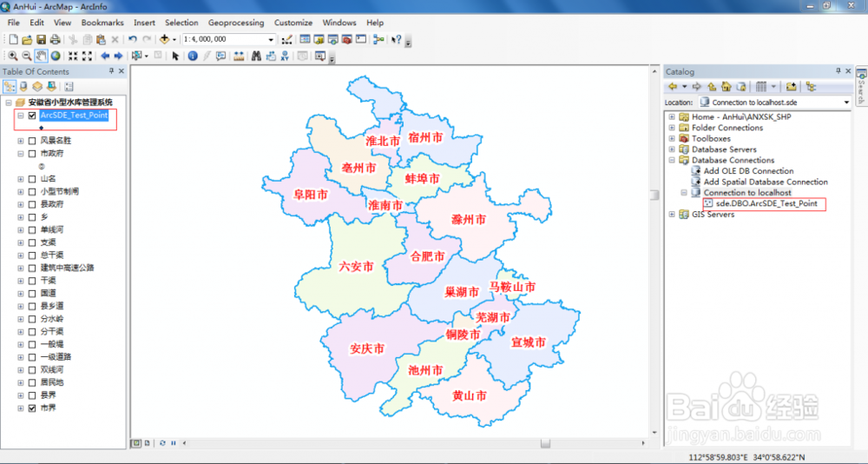The width and height of the screenshot is (868, 464).
Task: Select sde.DBO.ArcSDE_Test_Point feature class
Action: pos(766,204)
